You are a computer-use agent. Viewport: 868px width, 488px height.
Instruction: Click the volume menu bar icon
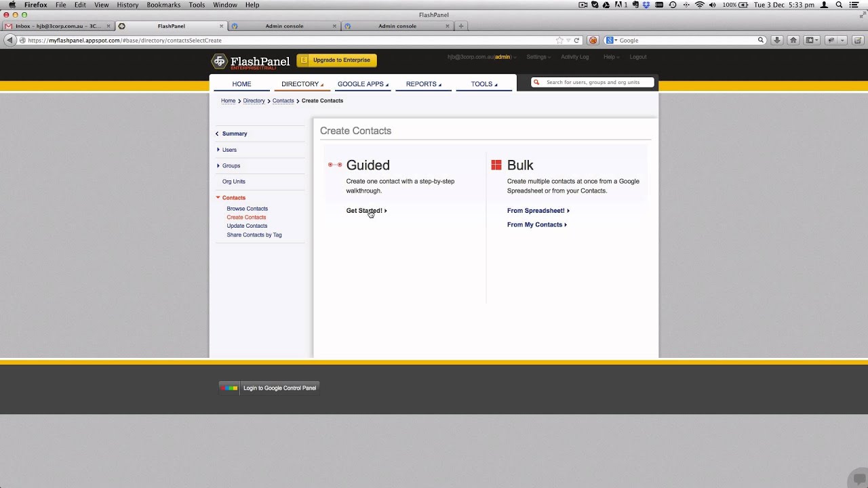click(x=712, y=5)
